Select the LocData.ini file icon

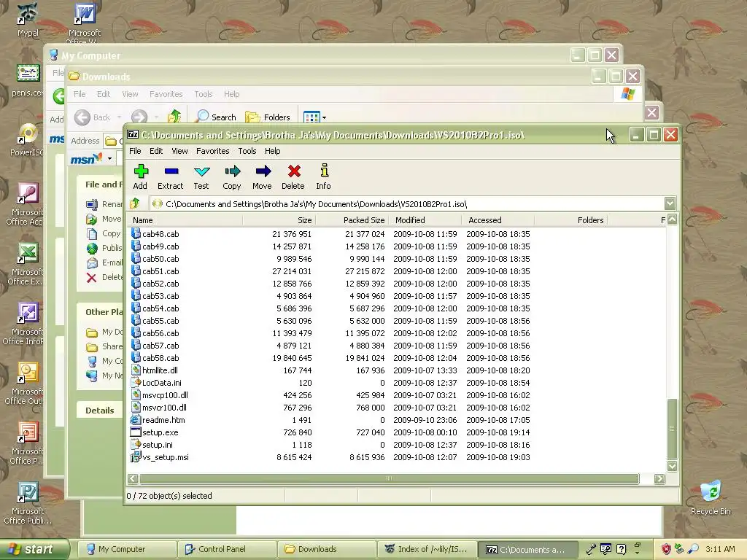pyautogui.click(x=135, y=382)
